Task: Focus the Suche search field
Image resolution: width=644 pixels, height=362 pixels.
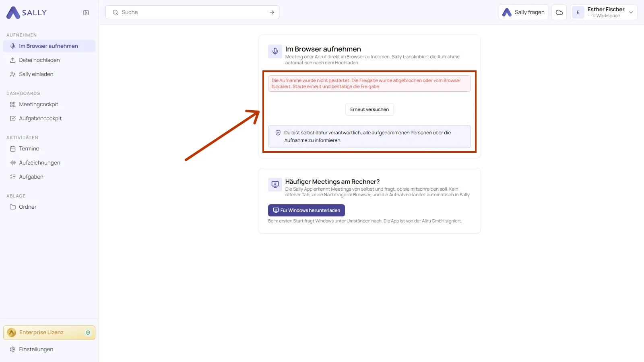Action: pyautogui.click(x=192, y=12)
